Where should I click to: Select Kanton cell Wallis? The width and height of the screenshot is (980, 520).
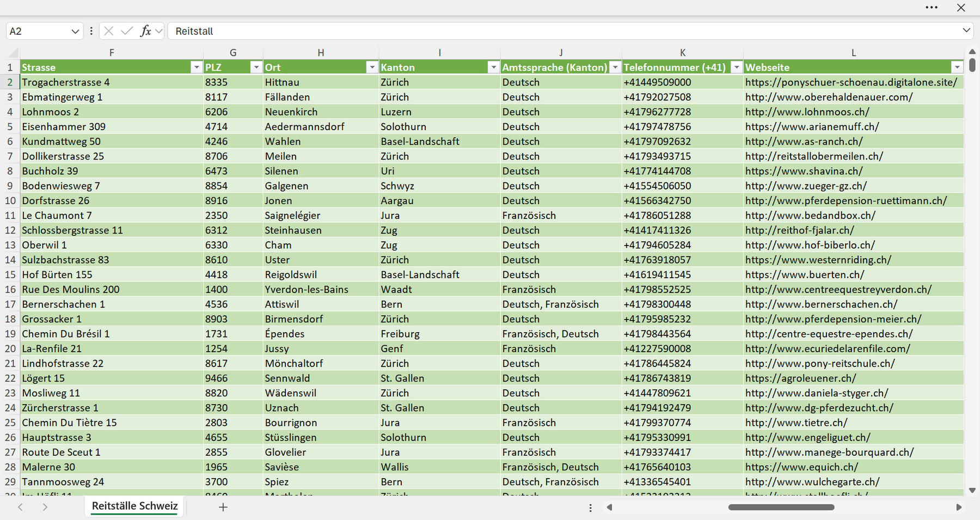pyautogui.click(x=439, y=467)
